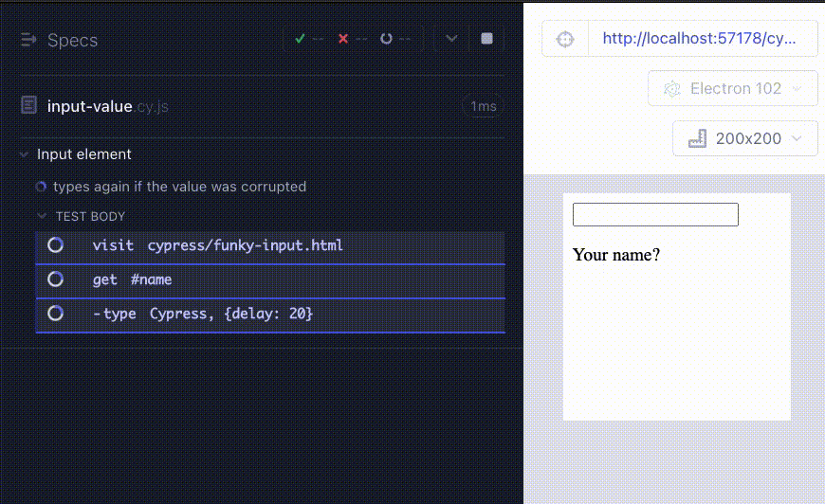Select Input element suite title
Screen dimensions: 825x504
click(x=84, y=154)
